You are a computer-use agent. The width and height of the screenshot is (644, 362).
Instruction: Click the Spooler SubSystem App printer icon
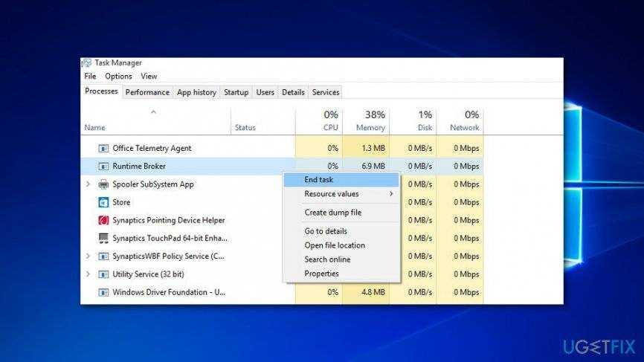[x=103, y=184]
